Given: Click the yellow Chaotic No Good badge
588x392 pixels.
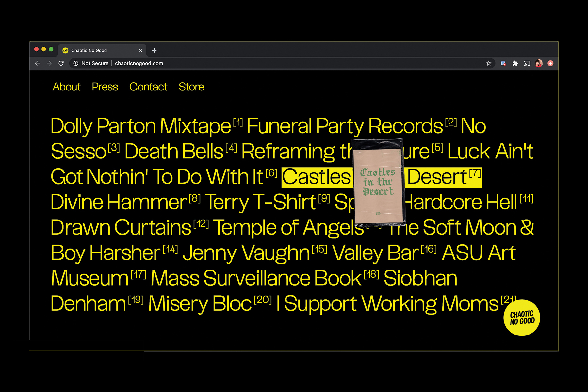Looking at the screenshot, I should click(522, 318).
